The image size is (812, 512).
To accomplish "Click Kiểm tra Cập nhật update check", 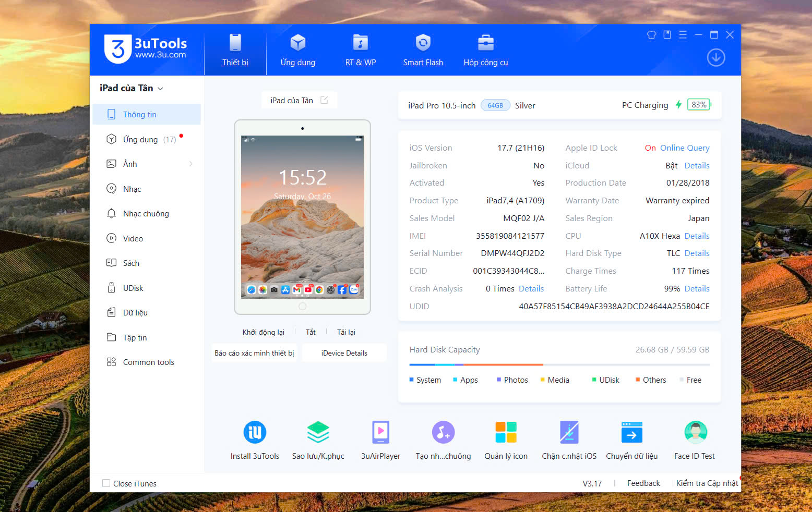I will 707,483.
